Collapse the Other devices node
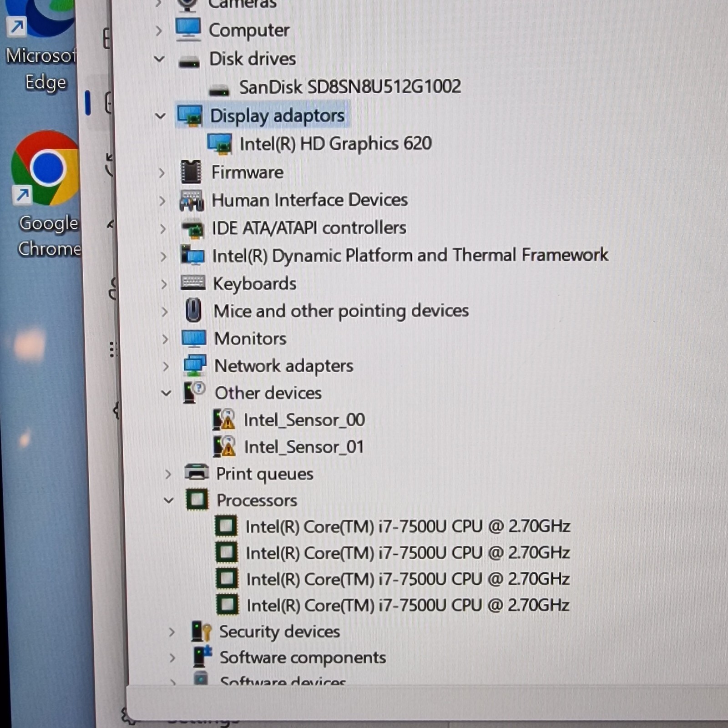 click(x=167, y=393)
